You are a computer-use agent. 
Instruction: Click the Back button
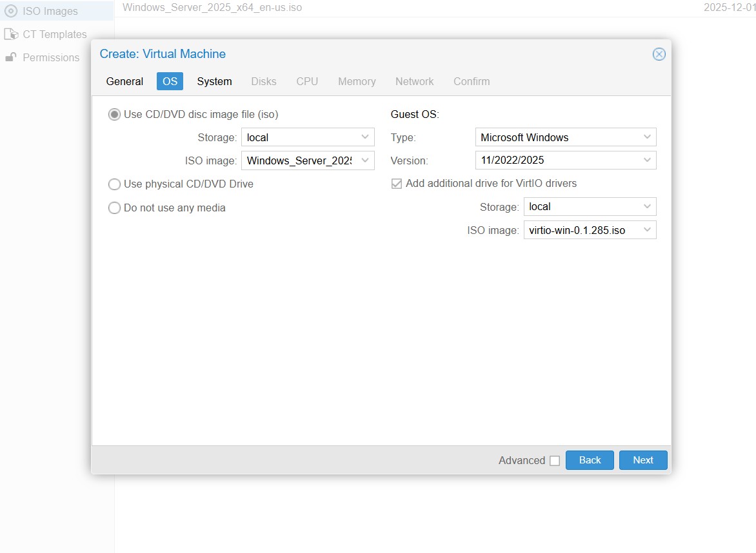[x=590, y=460]
